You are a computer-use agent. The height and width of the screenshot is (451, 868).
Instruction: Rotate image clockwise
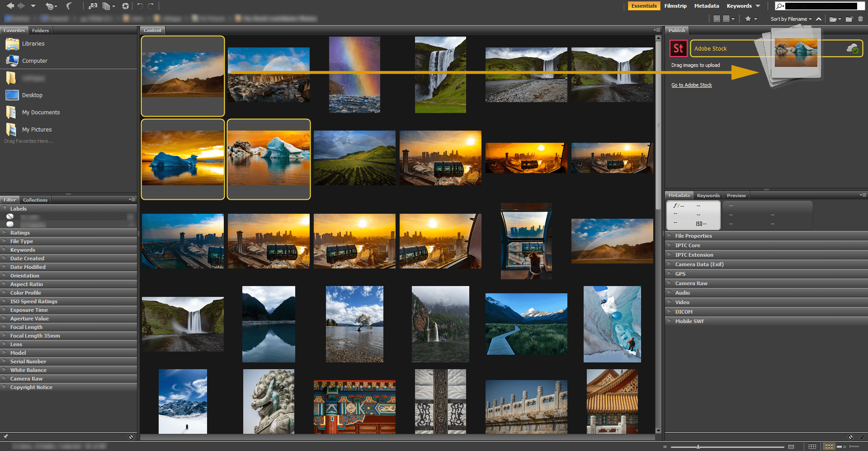click(x=151, y=6)
